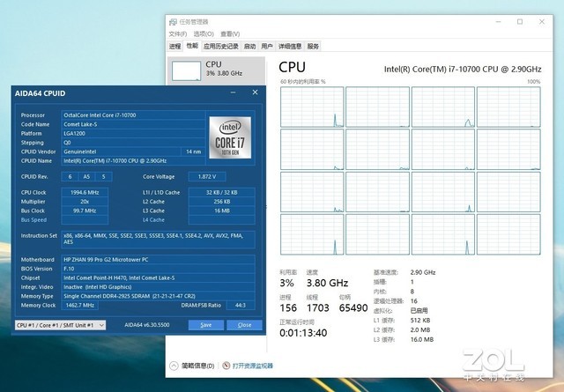This screenshot has width=564, height=392.
Task: Click the BIOS Version value F.10
Action: 159,269
